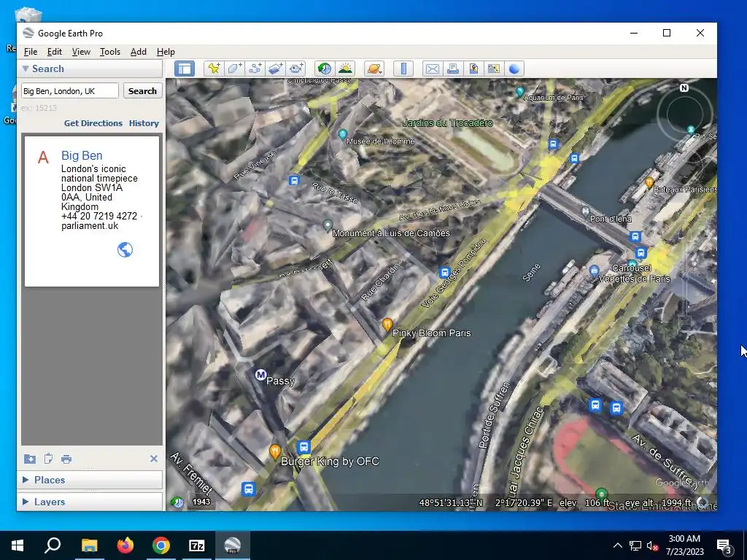Image resolution: width=747 pixels, height=560 pixels.
Task: Add a polygon from the toolbar
Action: click(234, 69)
